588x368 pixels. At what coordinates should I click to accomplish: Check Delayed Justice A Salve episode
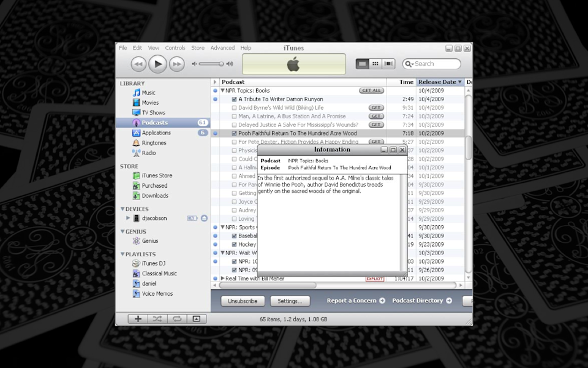point(235,125)
